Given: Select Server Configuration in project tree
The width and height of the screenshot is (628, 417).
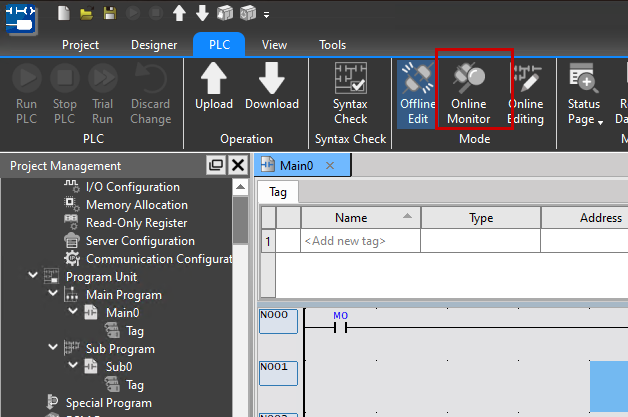Looking at the screenshot, I should pos(140,241).
